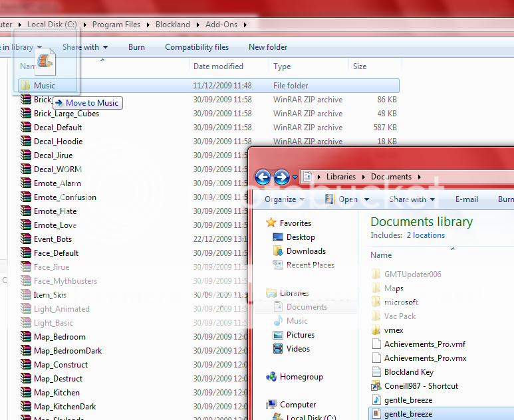
Task: Select the vmex folder icon
Action: pyautogui.click(x=376, y=330)
